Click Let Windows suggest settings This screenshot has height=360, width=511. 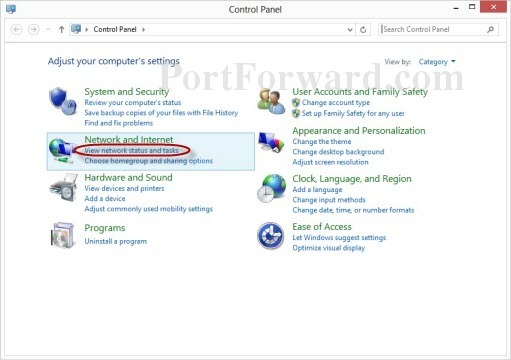(339, 238)
